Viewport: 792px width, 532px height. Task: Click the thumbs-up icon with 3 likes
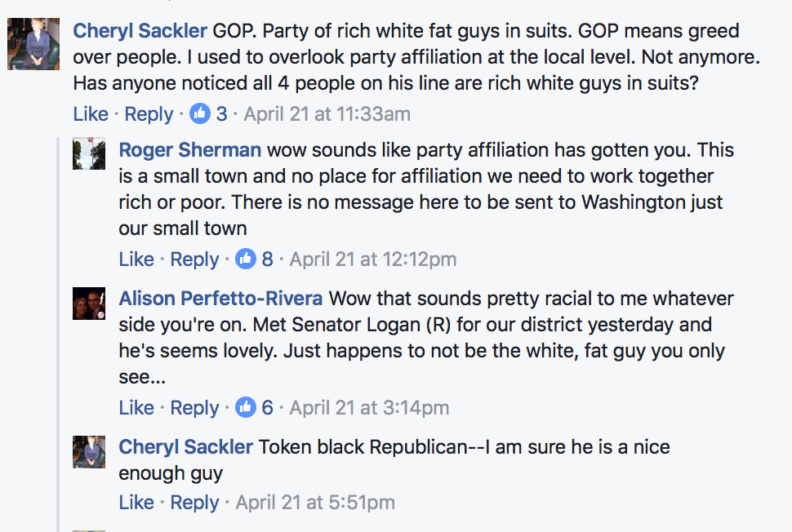click(x=200, y=113)
